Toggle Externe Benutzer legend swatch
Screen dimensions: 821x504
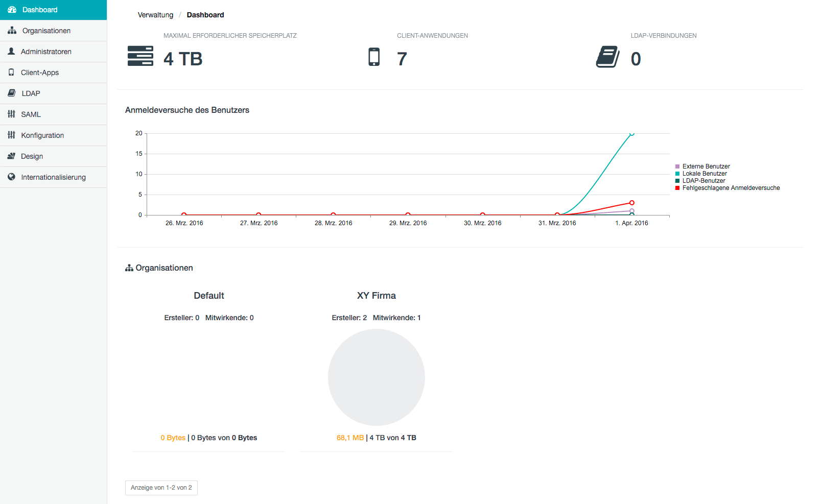(x=677, y=166)
